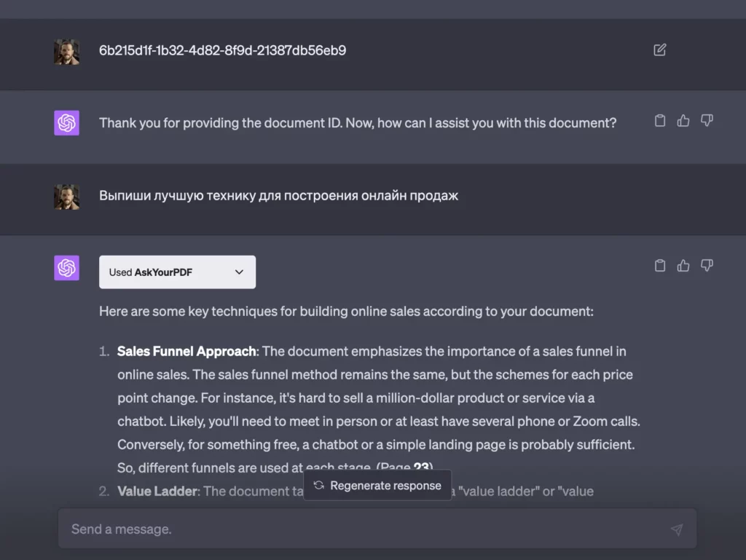Click the "Value Ladder" list item heading
746x560 pixels.
click(x=157, y=491)
